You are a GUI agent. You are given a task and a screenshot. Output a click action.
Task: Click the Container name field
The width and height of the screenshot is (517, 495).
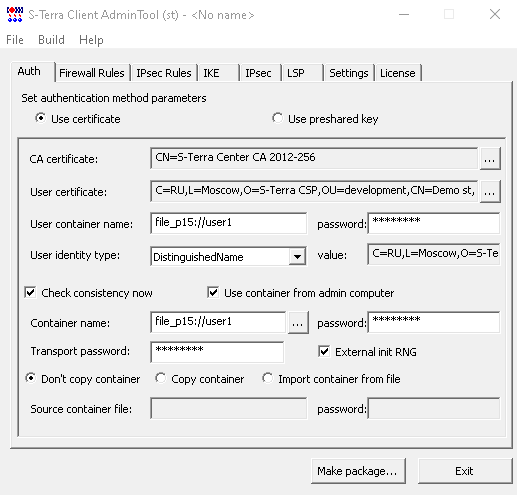tap(218, 322)
